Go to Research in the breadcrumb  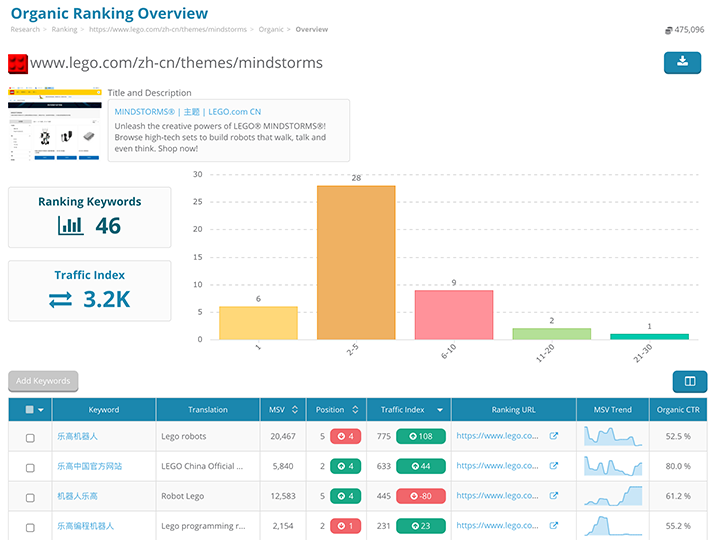tap(25, 30)
